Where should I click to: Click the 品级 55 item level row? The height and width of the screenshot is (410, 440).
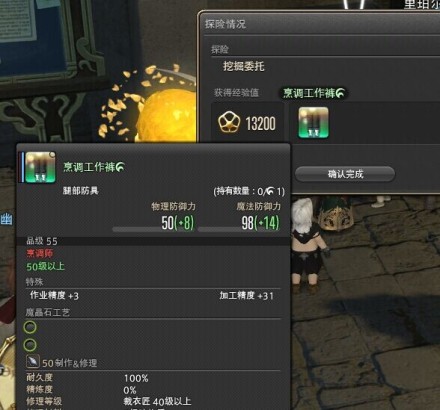click(x=153, y=241)
